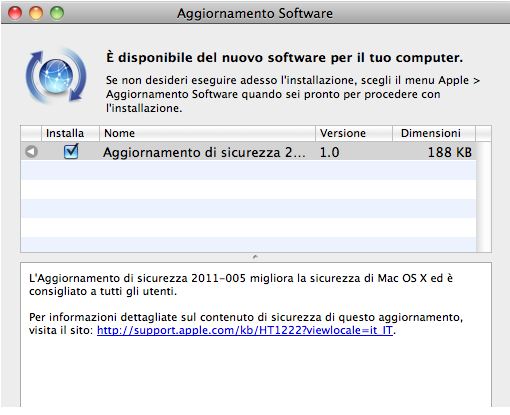Sort by the Versione column header
Viewport: 510px width, 415px height.
pyautogui.click(x=354, y=133)
